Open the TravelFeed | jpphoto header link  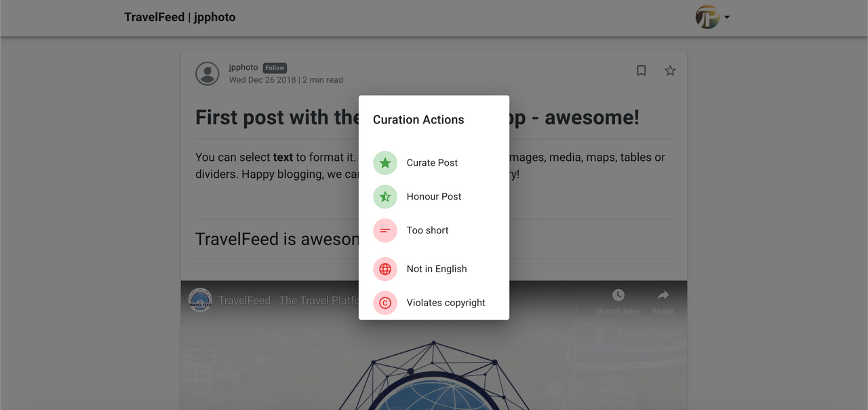(x=180, y=17)
